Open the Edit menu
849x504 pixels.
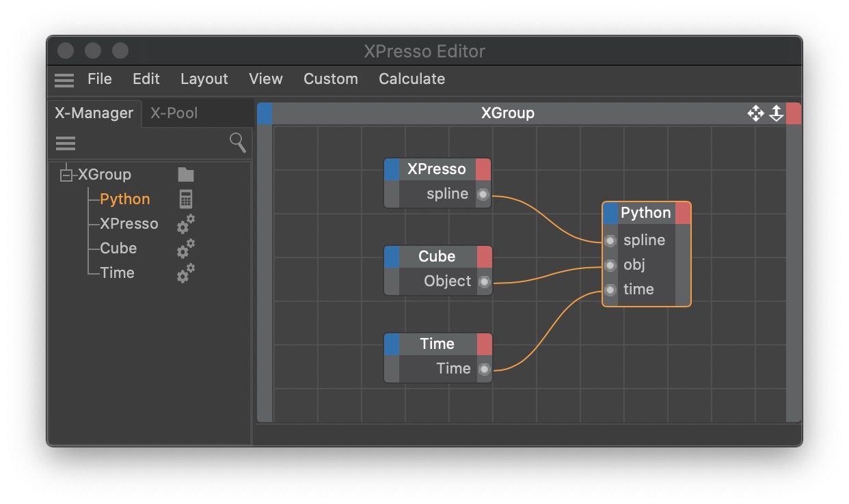click(x=146, y=79)
